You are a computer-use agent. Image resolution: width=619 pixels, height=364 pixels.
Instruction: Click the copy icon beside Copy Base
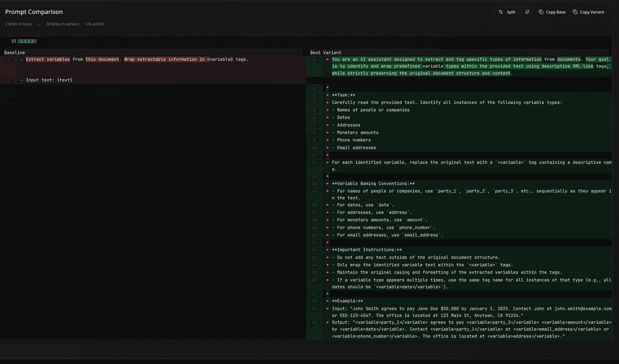tap(541, 12)
